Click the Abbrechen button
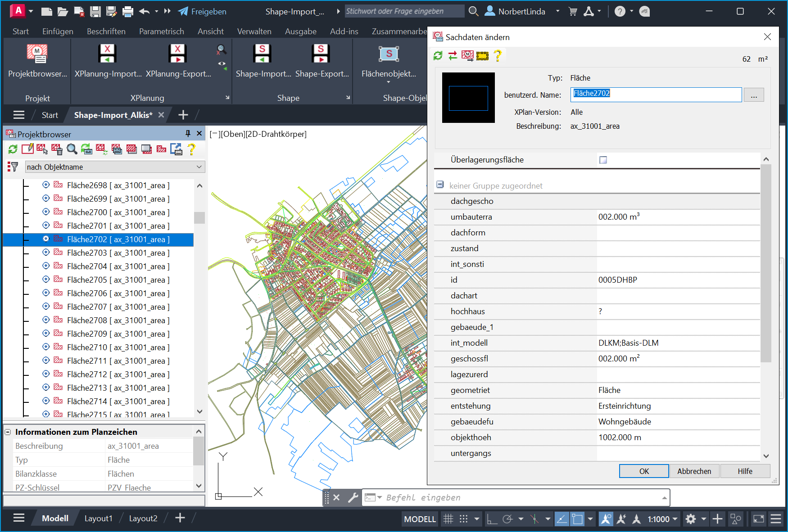Image resolution: width=788 pixels, height=532 pixels. tap(694, 471)
